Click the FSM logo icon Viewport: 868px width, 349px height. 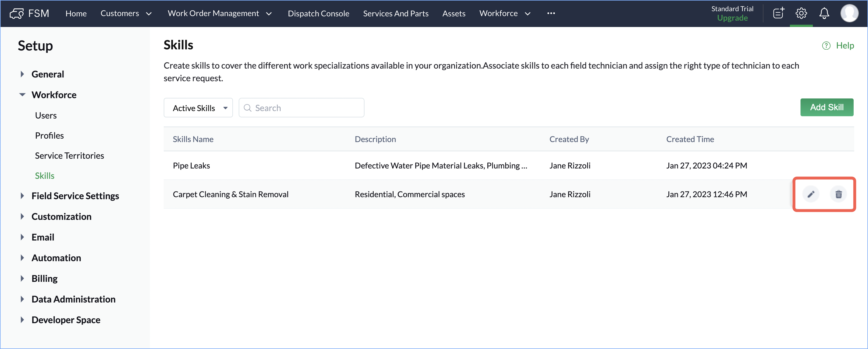click(x=16, y=13)
